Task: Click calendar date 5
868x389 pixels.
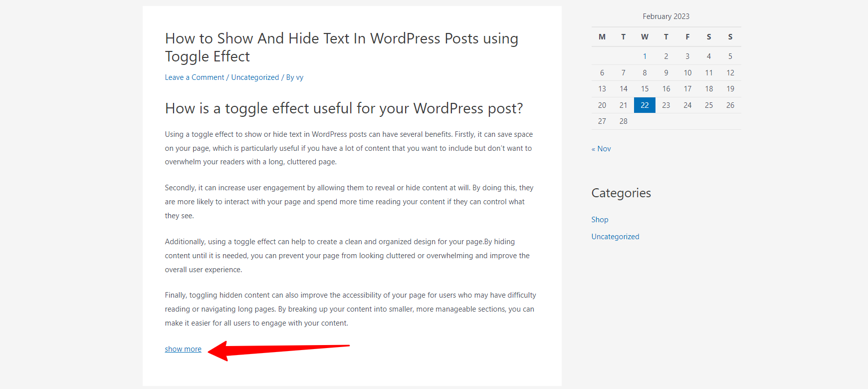Action: [x=730, y=56]
